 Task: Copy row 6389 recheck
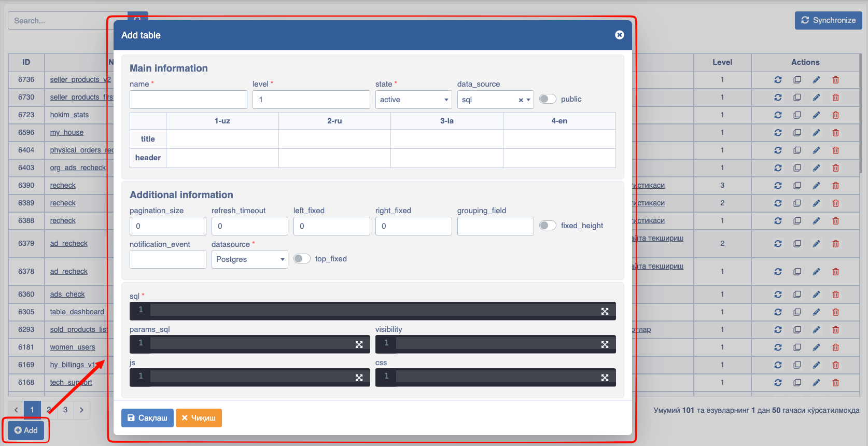797,203
